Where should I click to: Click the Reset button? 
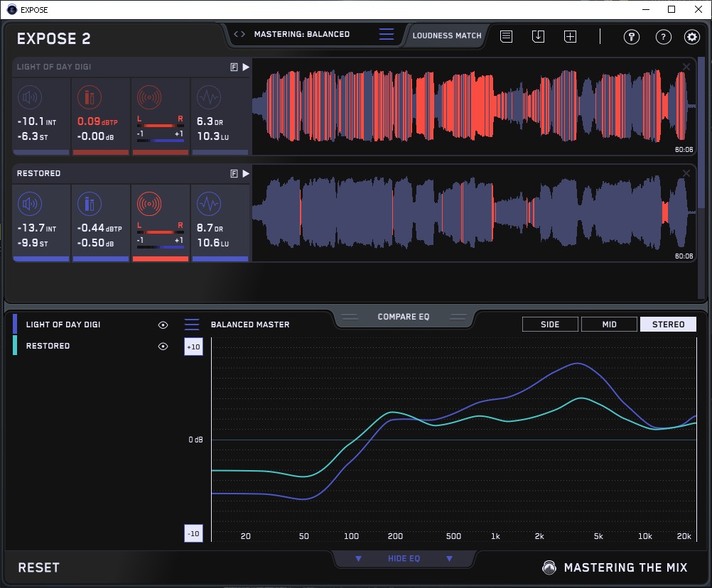pyautogui.click(x=39, y=567)
